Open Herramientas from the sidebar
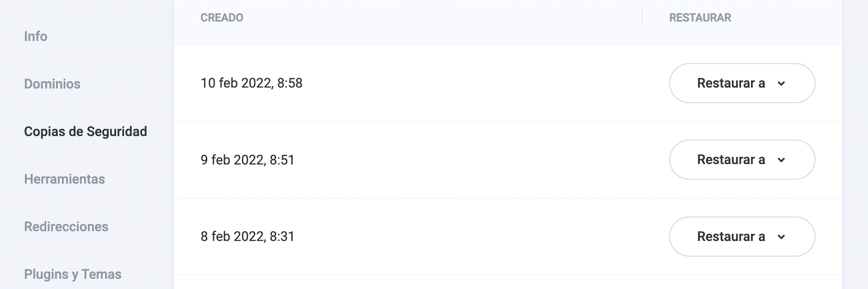This screenshot has width=868, height=289. click(64, 179)
